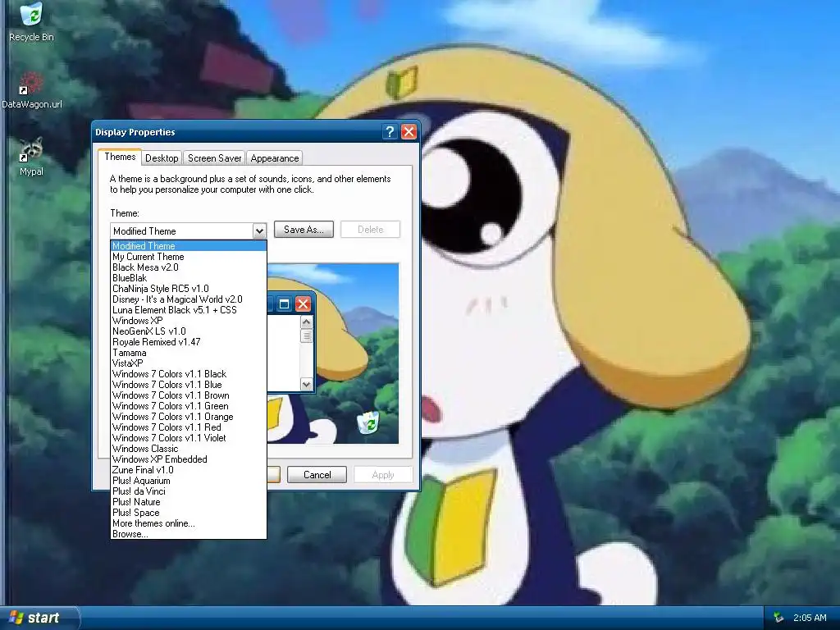Pick Windows 7 Colors v1.1 Brown
Screen dimensions: 840x630
point(188,395)
